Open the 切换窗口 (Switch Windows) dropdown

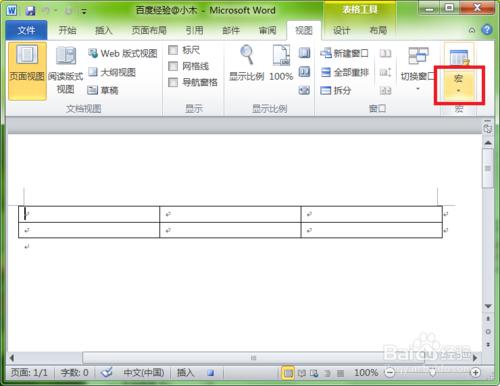click(x=418, y=69)
